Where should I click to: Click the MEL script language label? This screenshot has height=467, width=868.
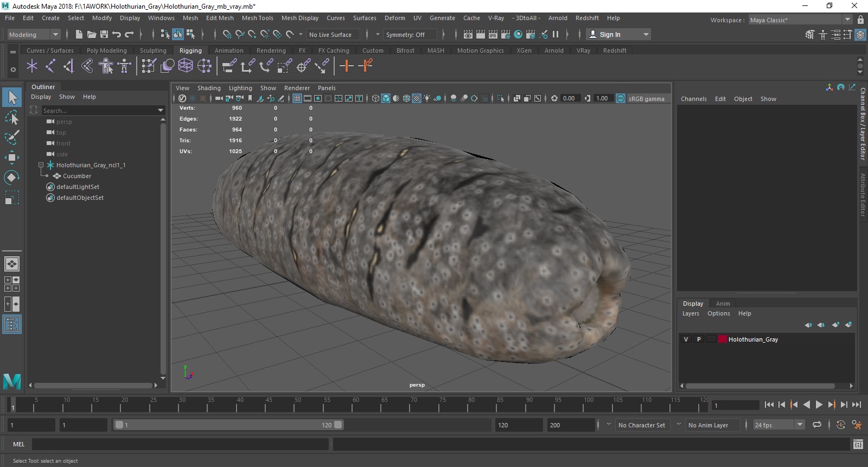pos(19,444)
